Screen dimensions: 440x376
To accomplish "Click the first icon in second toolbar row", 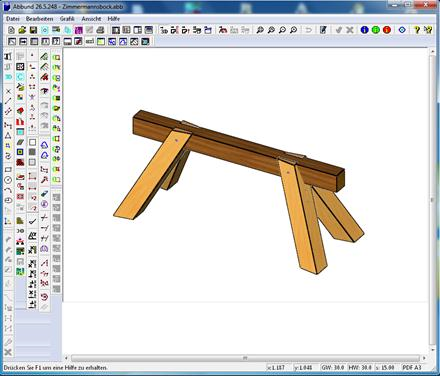I will (x=12, y=41).
